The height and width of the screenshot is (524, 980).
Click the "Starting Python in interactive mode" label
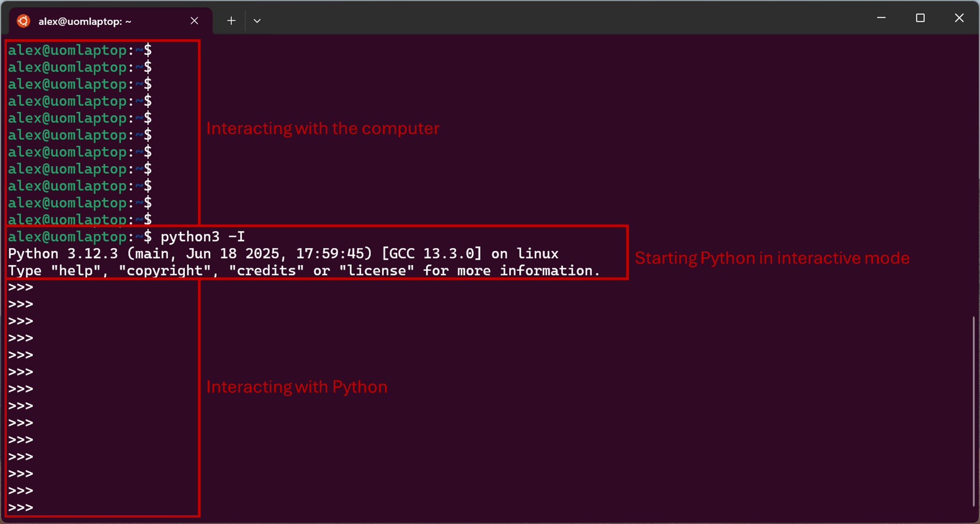coord(772,258)
